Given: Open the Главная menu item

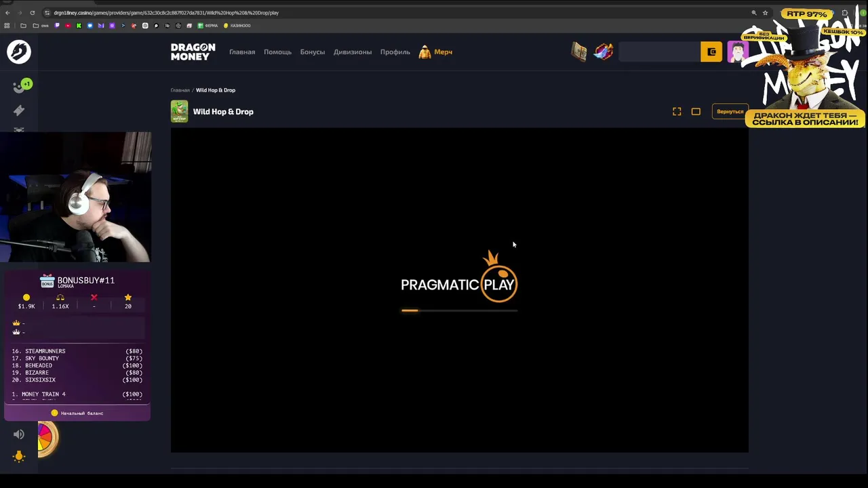Looking at the screenshot, I should (x=242, y=52).
